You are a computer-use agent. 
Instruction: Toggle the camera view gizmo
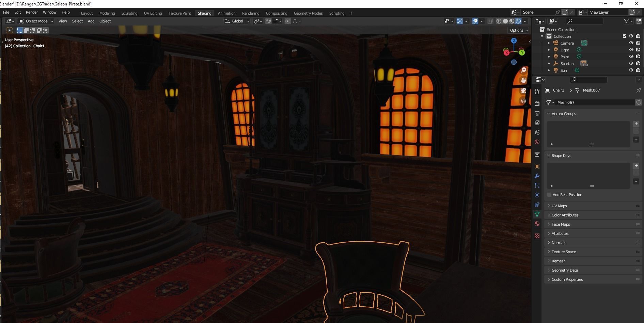[523, 91]
